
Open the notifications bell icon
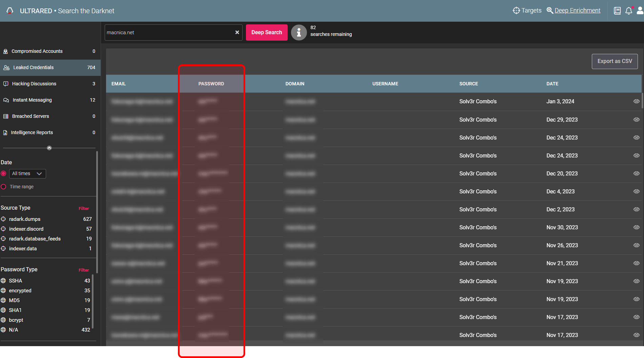click(628, 11)
